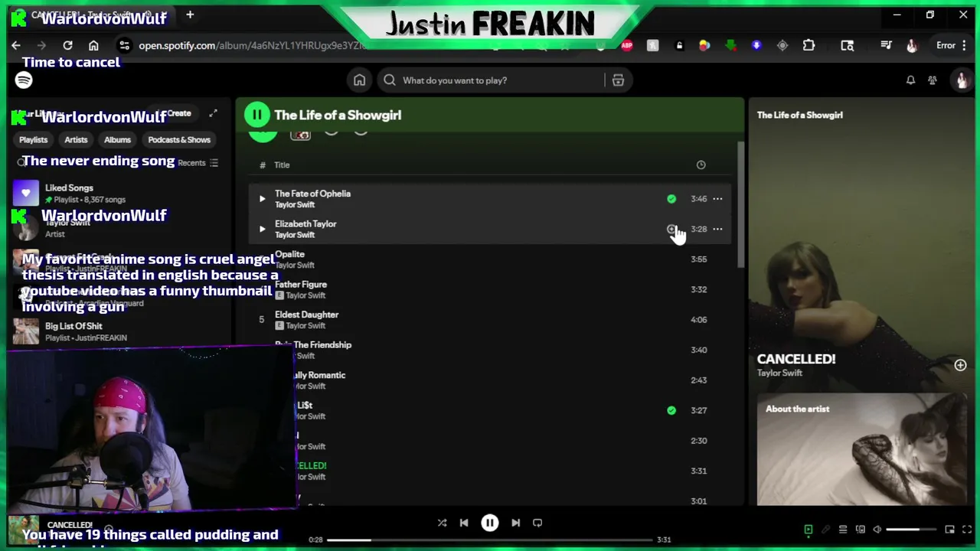Filter library by Playlists

point(33,139)
